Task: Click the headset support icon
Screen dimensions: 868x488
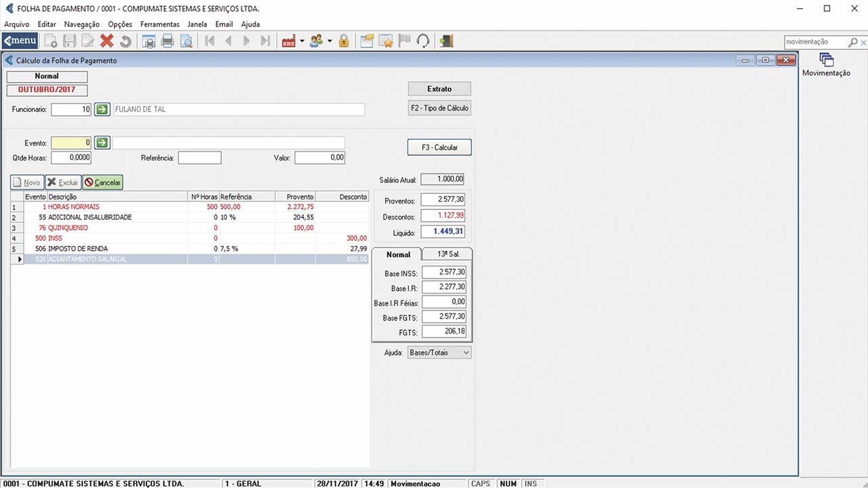Action: 423,41
